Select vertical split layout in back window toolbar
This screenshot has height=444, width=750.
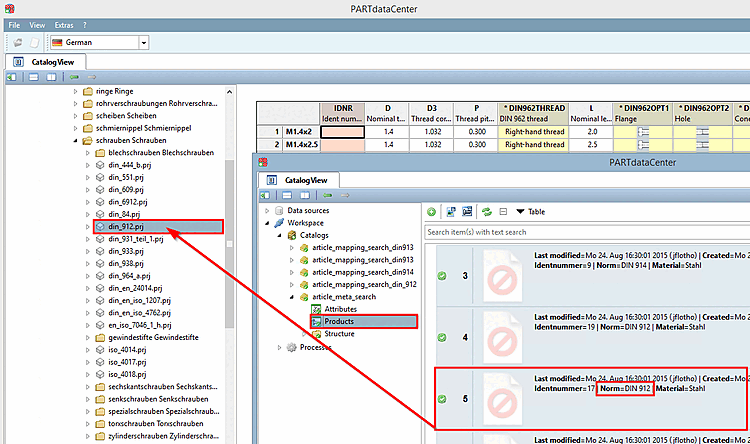point(52,77)
